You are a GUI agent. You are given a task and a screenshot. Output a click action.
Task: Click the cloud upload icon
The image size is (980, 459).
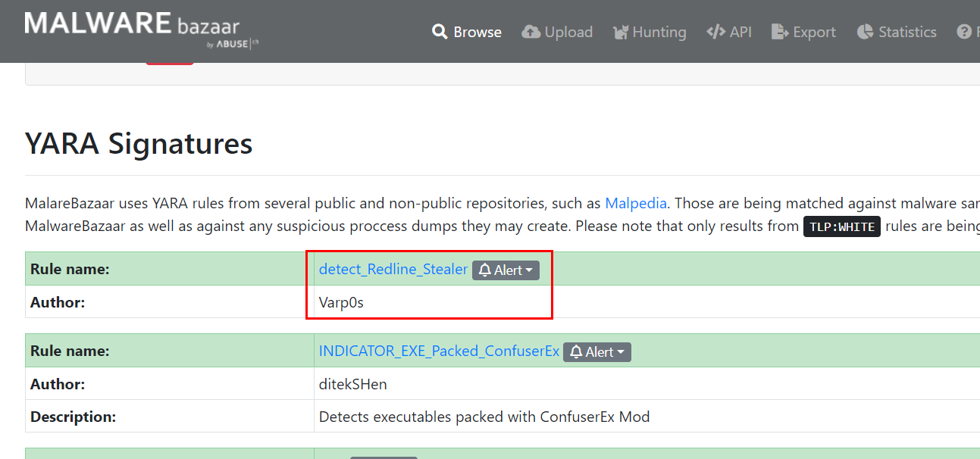click(532, 32)
